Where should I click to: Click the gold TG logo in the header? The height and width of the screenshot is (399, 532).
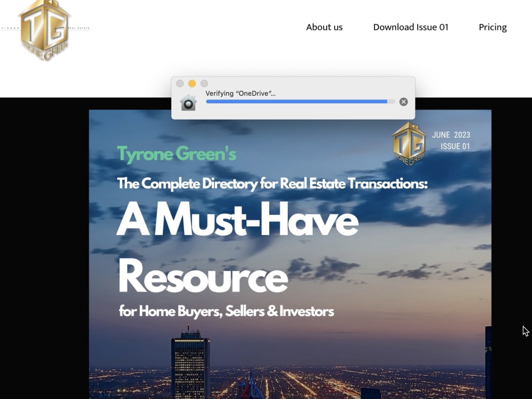coord(45,30)
